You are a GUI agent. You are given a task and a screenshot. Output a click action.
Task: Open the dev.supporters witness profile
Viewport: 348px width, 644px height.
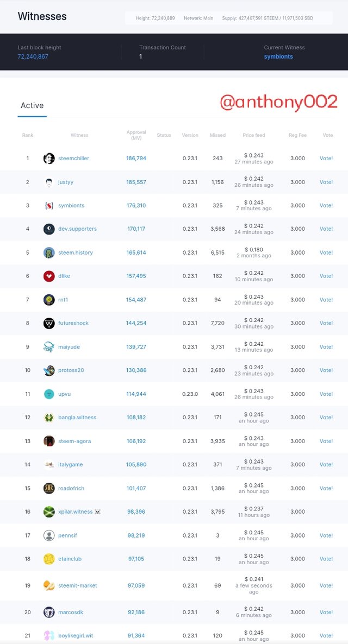pyautogui.click(x=77, y=229)
